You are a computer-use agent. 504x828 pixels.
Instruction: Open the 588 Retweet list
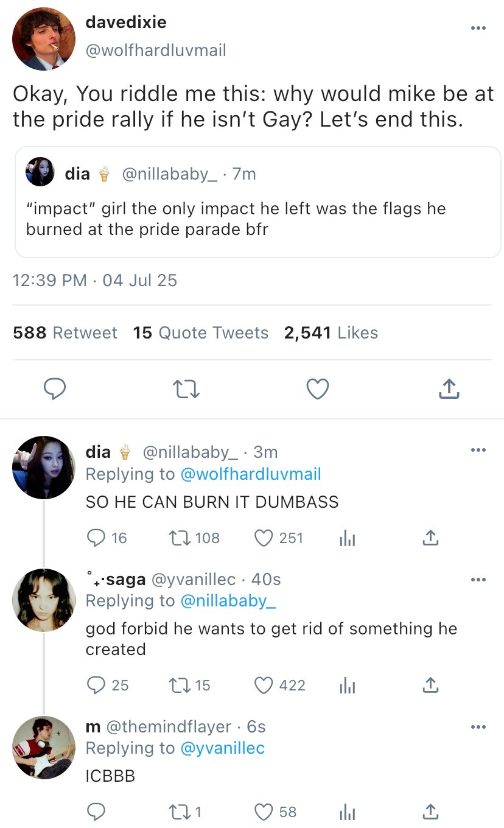tap(65, 333)
